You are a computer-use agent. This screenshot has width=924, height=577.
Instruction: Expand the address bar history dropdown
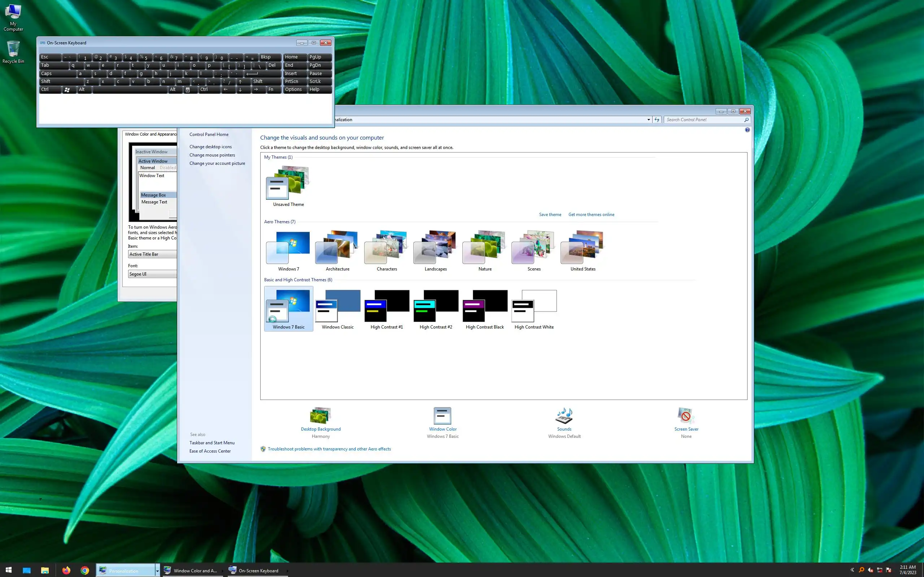[648, 120]
